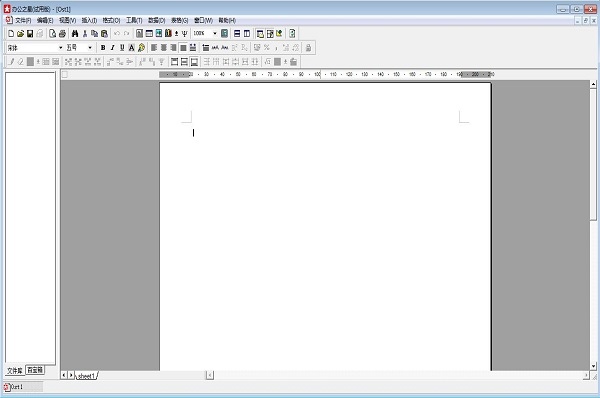Copy selection with the two-pages icon

pyautogui.click(x=94, y=34)
